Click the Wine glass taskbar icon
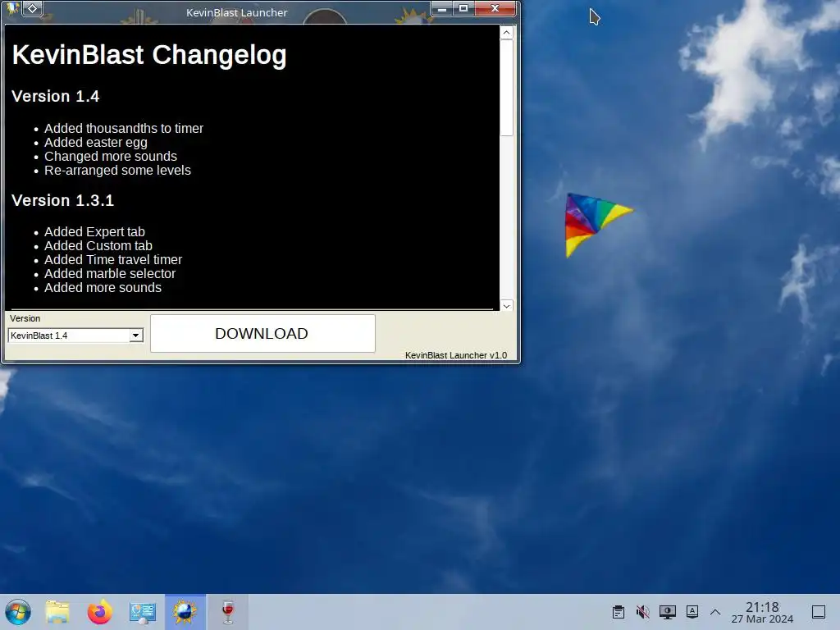 pyautogui.click(x=228, y=612)
